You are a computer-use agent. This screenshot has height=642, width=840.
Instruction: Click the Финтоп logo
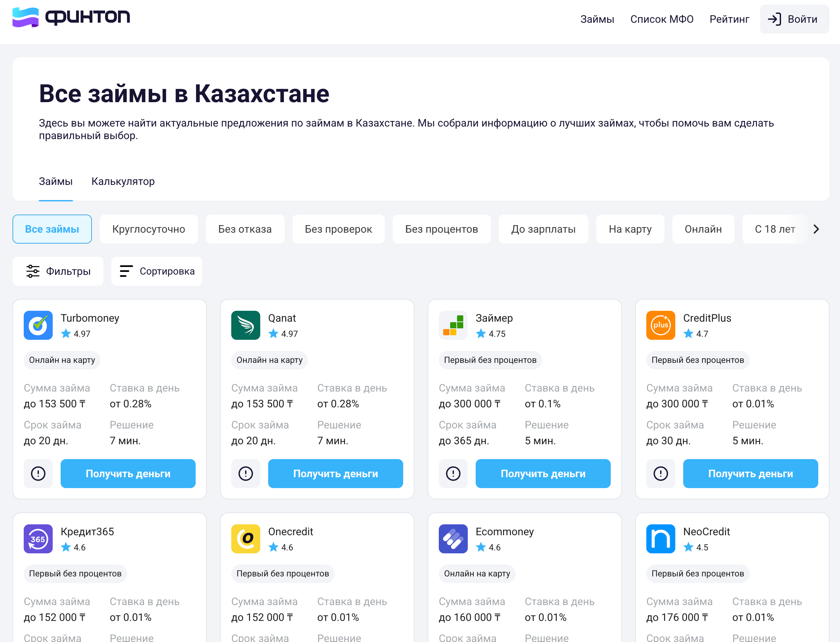[71, 17]
